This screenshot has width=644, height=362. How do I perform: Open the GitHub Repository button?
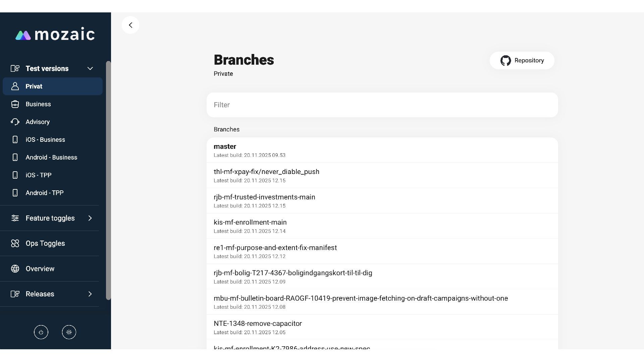pyautogui.click(x=522, y=61)
